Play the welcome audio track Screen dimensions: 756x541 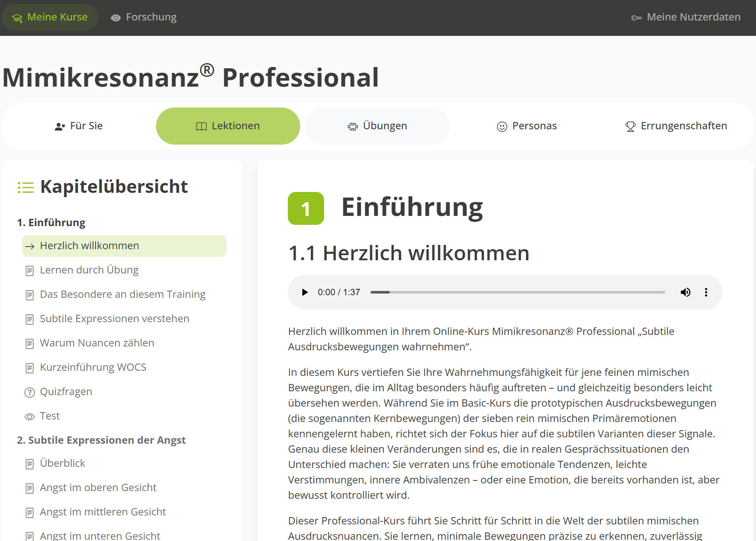pos(305,292)
